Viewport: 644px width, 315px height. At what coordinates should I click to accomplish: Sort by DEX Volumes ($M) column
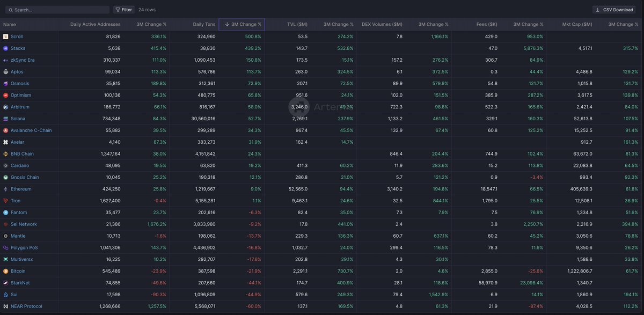[382, 24]
